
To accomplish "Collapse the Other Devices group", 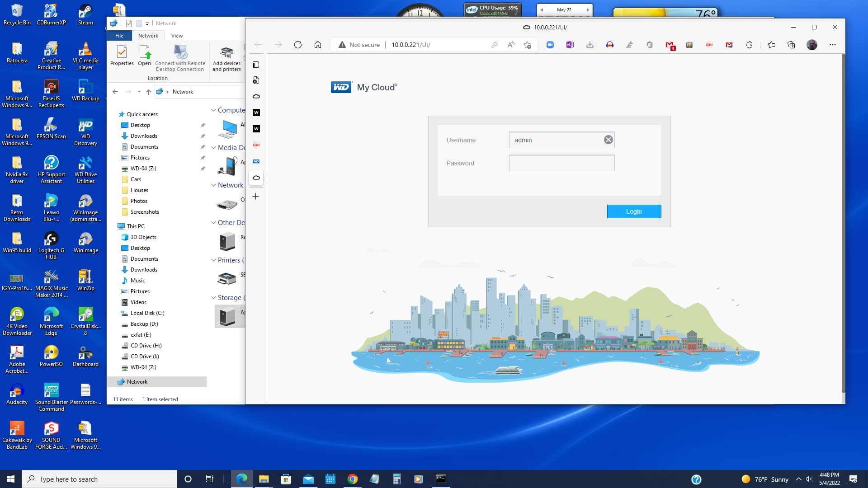I will click(x=213, y=223).
